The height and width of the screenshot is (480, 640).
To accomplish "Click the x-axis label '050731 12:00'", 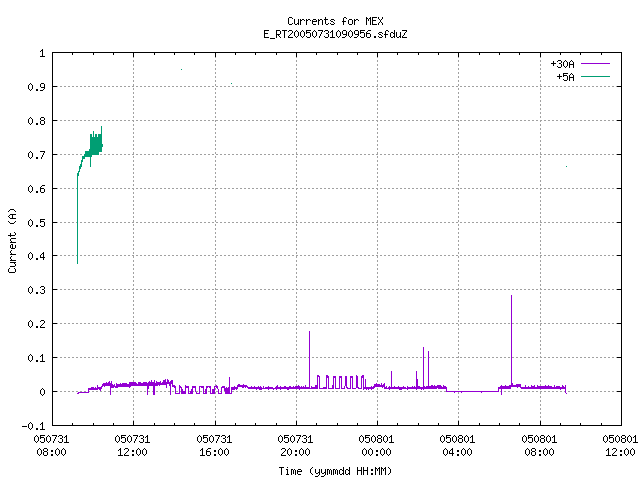I will point(132,445).
